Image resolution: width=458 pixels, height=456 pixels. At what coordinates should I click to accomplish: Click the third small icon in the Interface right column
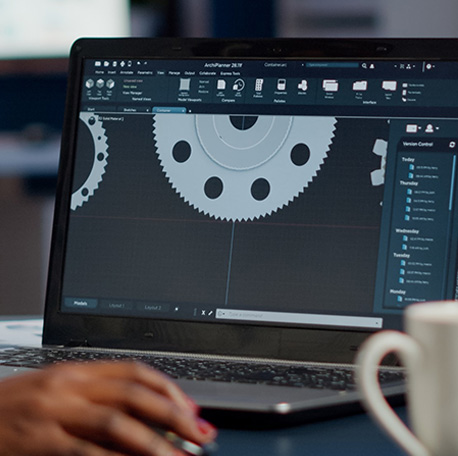pyautogui.click(x=405, y=100)
